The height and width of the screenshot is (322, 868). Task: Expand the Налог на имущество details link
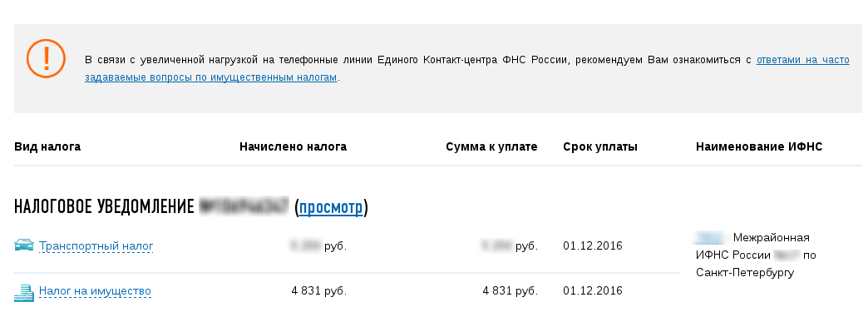95,291
